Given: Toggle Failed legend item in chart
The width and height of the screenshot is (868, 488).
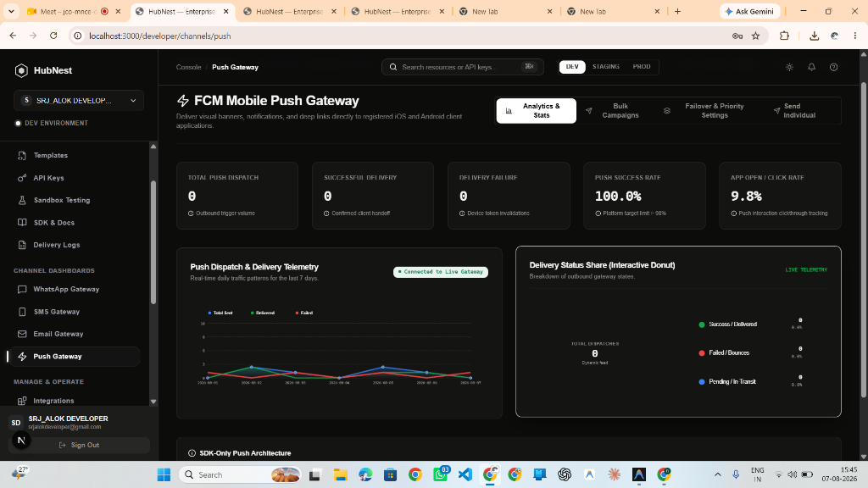Looking at the screenshot, I should click(x=304, y=313).
